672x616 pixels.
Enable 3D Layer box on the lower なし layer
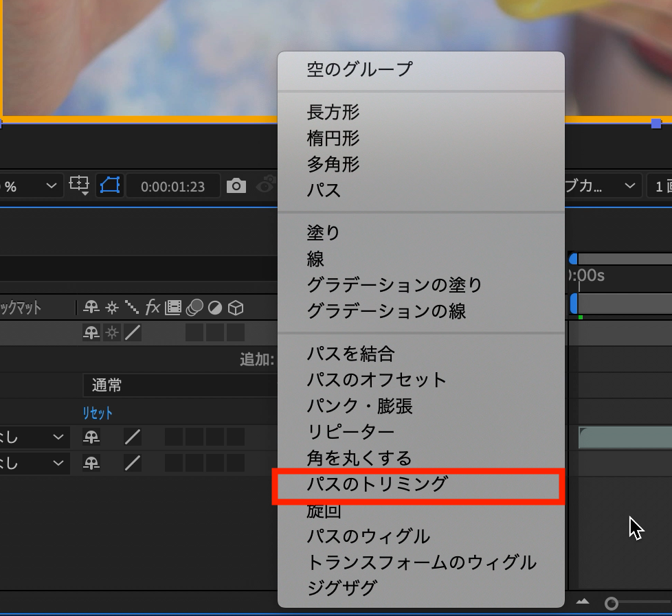pos(235,463)
